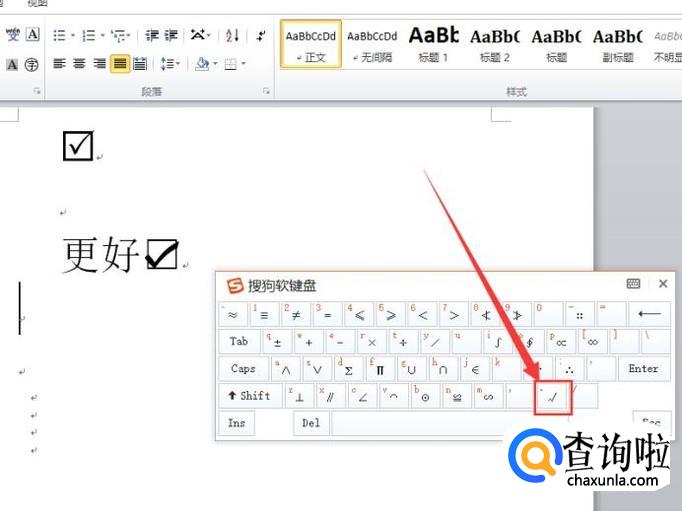Click the numbered list icon

[89, 35]
